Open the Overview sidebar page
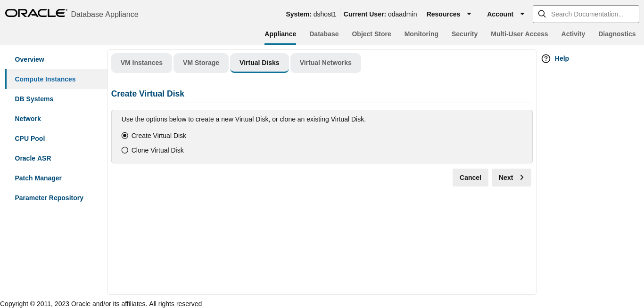The height and width of the screenshot is (308, 644). 29,59
